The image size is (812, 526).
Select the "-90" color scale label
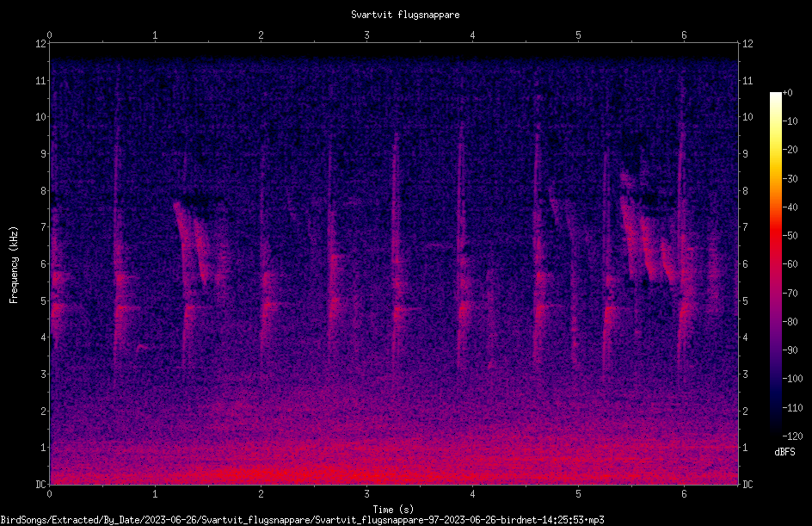(790, 350)
